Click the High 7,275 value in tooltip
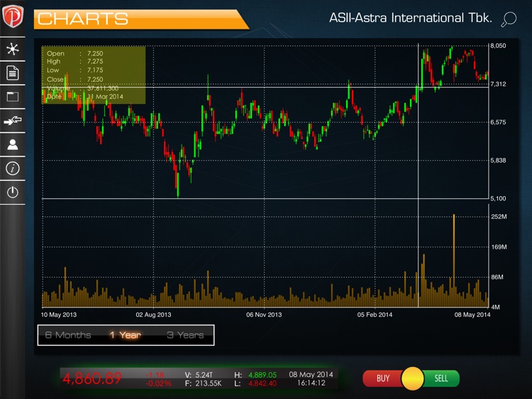Image resolution: width=532 pixels, height=399 pixels. coord(95,62)
